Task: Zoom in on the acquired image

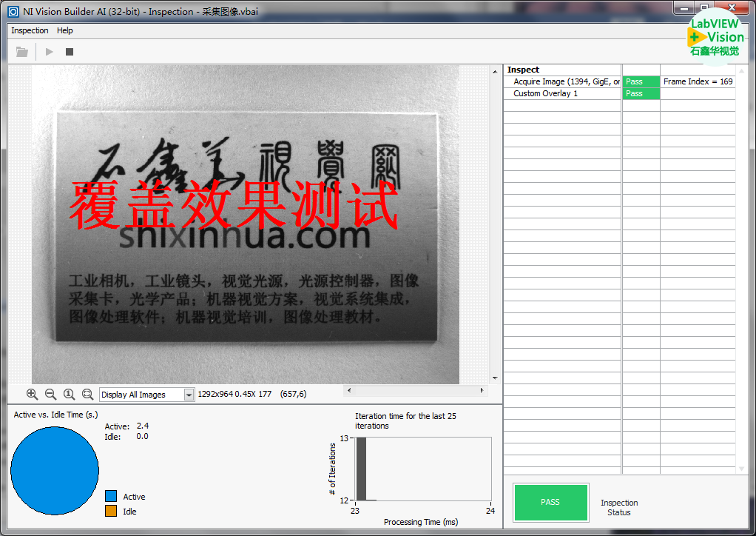Action: tap(32, 395)
